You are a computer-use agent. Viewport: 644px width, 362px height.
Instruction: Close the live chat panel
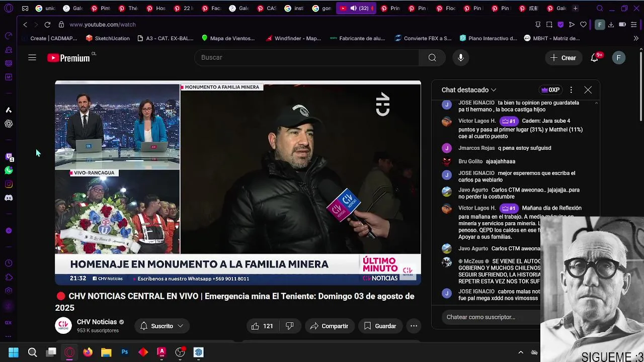588,90
